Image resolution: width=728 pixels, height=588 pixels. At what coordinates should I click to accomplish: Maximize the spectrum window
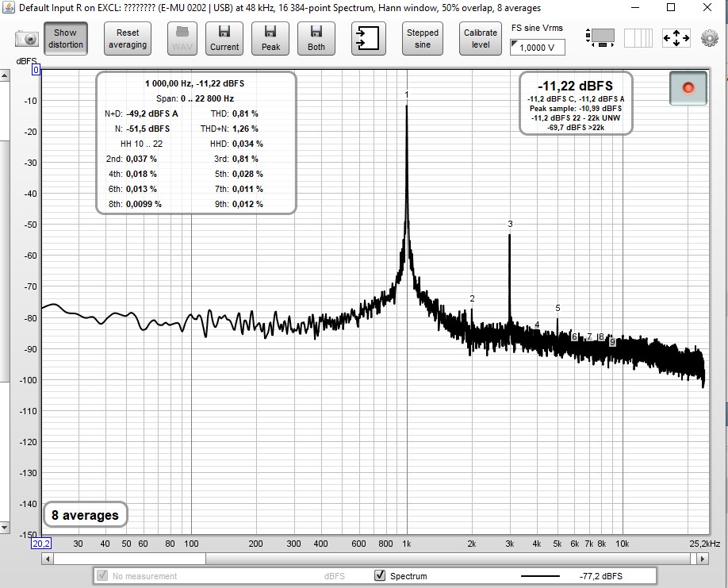click(x=671, y=7)
